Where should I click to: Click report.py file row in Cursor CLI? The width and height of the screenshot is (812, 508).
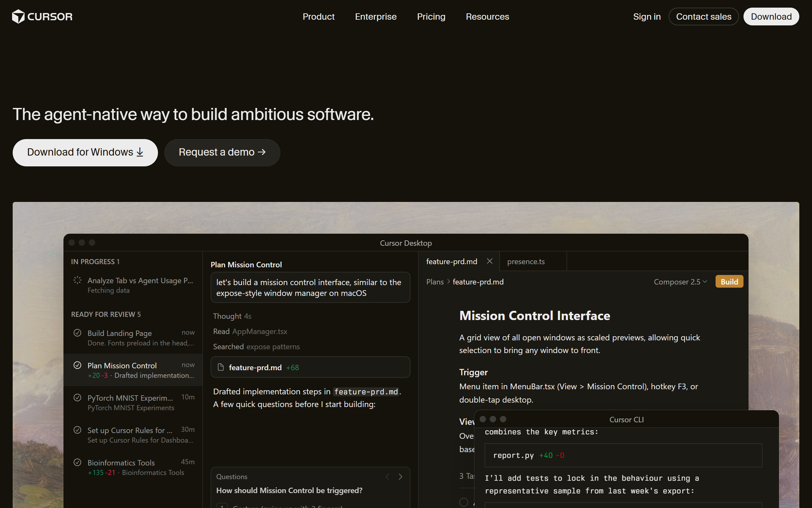point(623,455)
